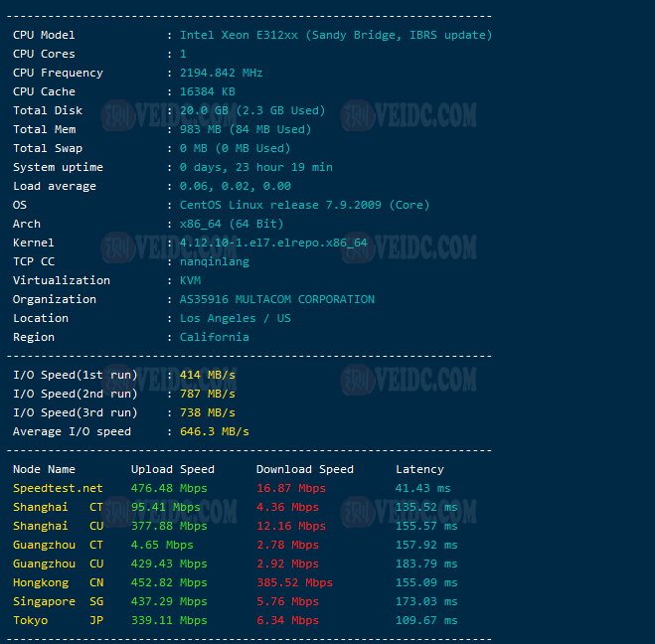Click the Singapore upload speed 437.29 Mbps
This screenshot has height=644, width=655.
(x=169, y=601)
